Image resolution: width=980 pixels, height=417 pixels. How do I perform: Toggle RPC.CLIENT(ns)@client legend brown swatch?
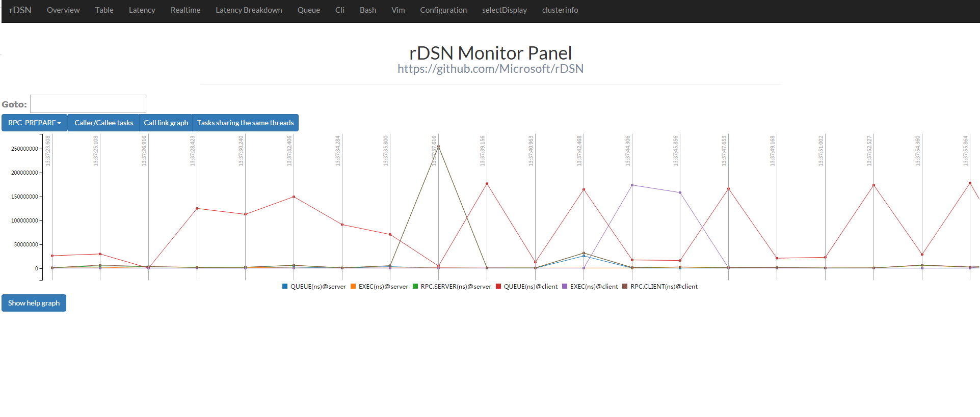pos(625,286)
